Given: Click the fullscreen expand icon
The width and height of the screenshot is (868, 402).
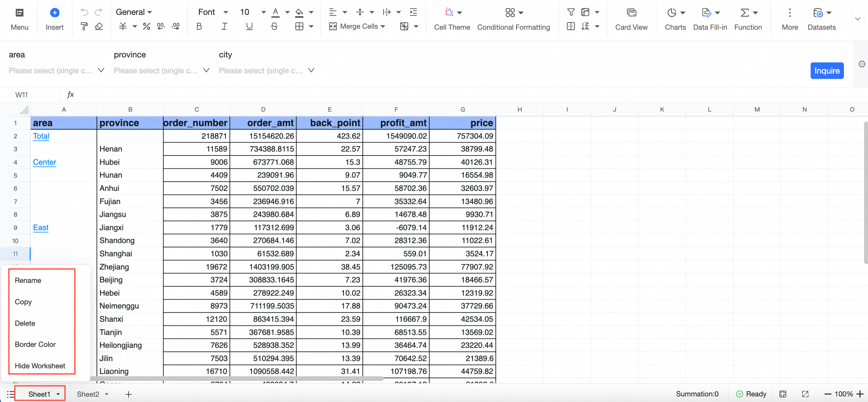Looking at the screenshot, I should tap(805, 394).
